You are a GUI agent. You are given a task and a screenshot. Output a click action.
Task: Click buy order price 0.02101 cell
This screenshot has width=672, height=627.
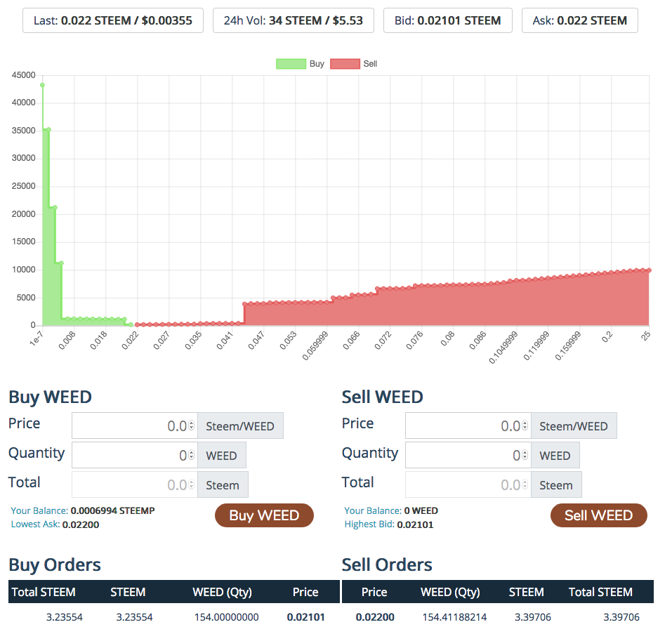(306, 617)
